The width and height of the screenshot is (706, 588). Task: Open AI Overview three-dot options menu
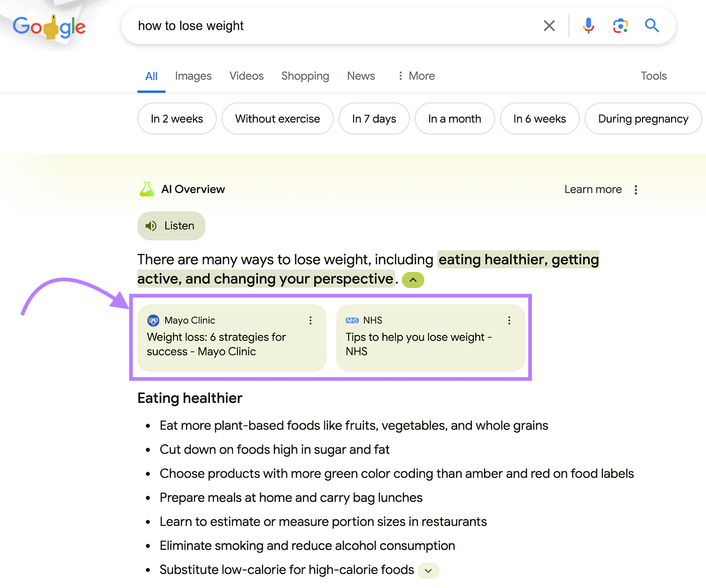coord(636,190)
